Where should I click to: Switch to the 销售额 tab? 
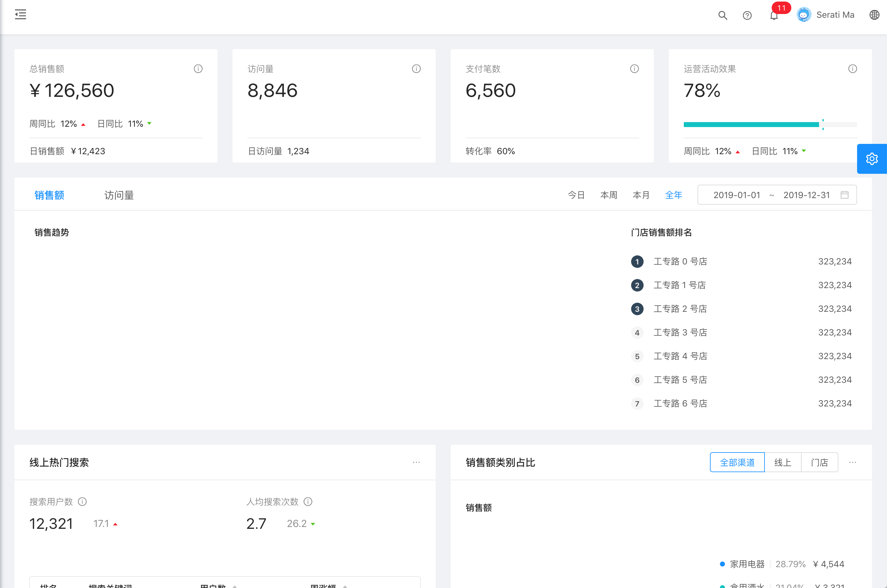click(x=49, y=195)
